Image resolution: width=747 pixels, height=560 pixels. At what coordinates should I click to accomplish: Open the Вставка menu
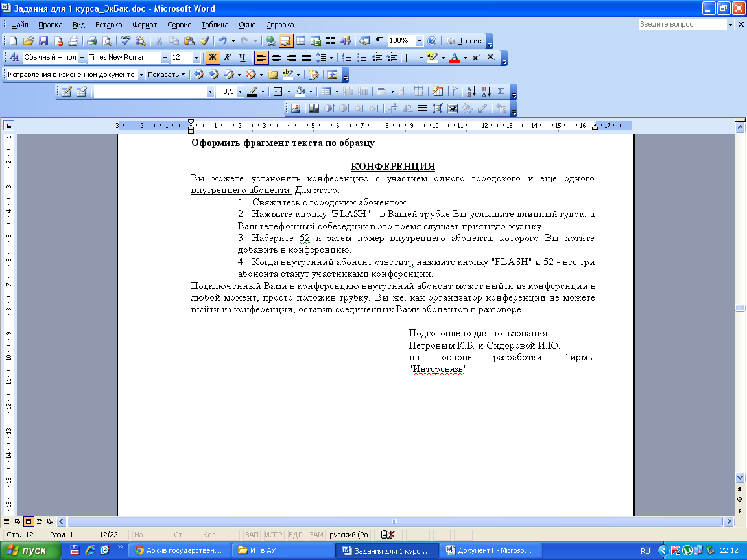pyautogui.click(x=109, y=25)
